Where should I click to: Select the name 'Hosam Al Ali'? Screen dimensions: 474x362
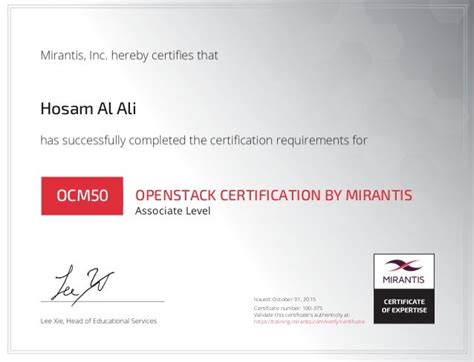pyautogui.click(x=88, y=109)
